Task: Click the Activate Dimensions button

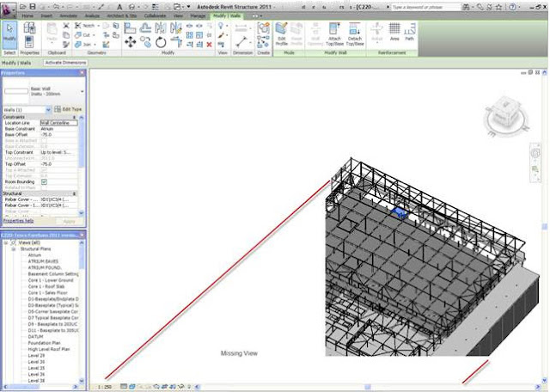Action: tap(65, 63)
